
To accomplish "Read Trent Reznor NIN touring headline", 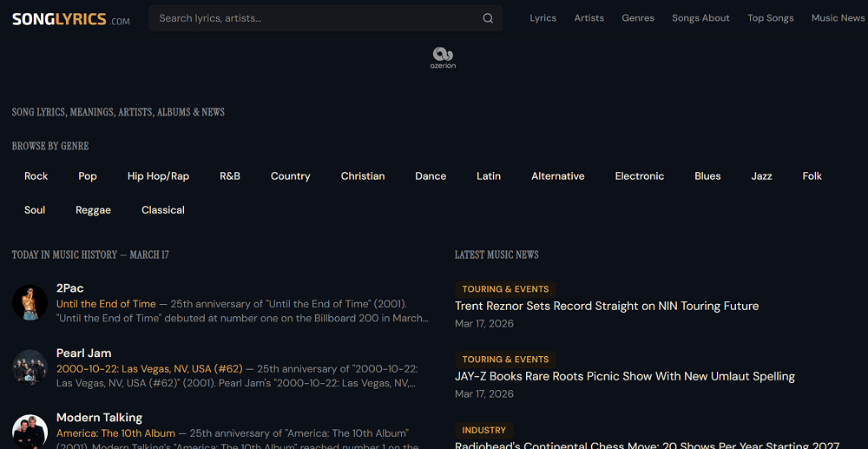I will pyautogui.click(x=607, y=307).
